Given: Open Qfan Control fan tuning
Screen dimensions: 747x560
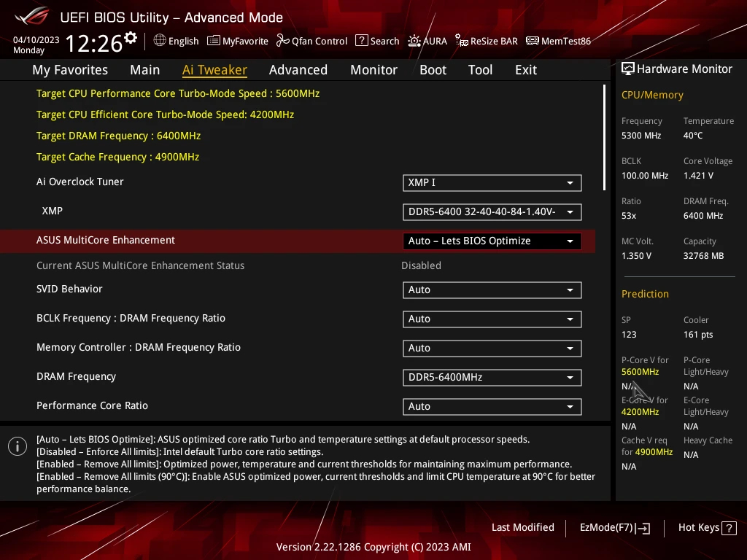Looking at the screenshot, I should 311,41.
